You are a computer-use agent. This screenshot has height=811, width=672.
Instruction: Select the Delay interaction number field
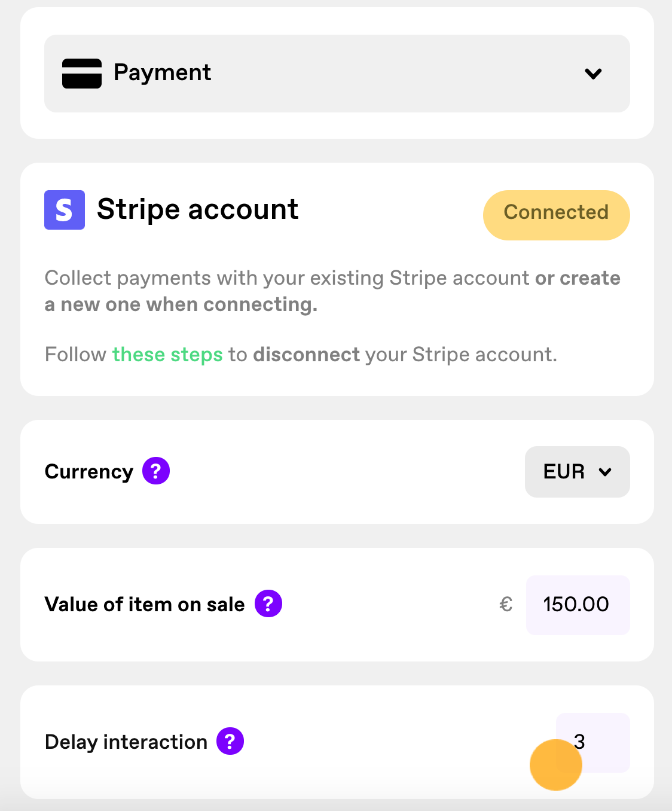click(593, 742)
